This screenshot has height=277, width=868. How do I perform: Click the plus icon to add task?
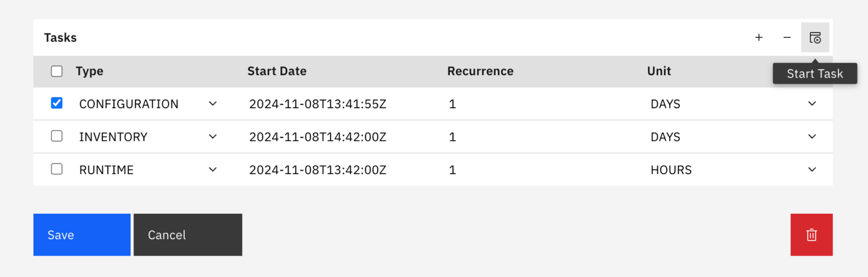click(758, 38)
